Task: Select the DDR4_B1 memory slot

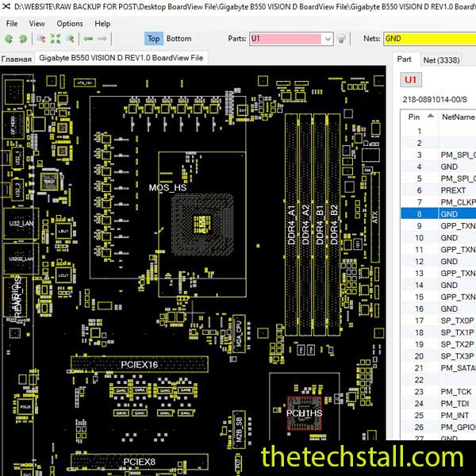Action: click(x=320, y=225)
